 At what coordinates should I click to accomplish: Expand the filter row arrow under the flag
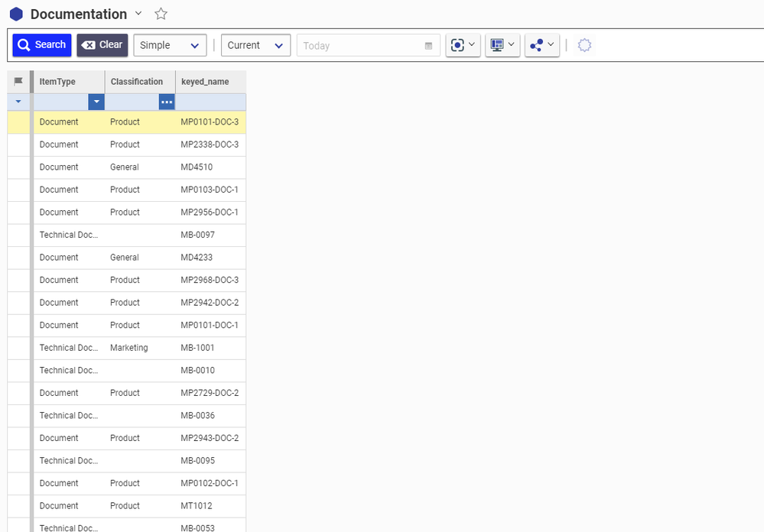point(18,102)
